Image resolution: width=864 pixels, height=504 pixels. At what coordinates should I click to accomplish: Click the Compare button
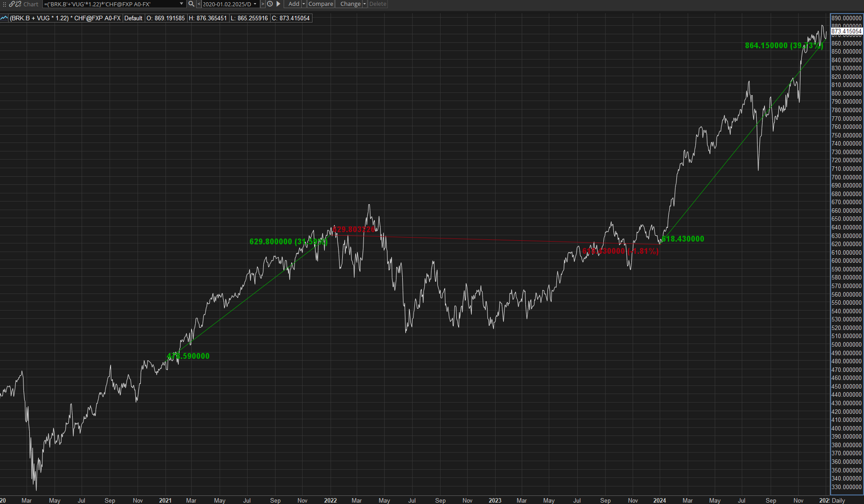[321, 4]
